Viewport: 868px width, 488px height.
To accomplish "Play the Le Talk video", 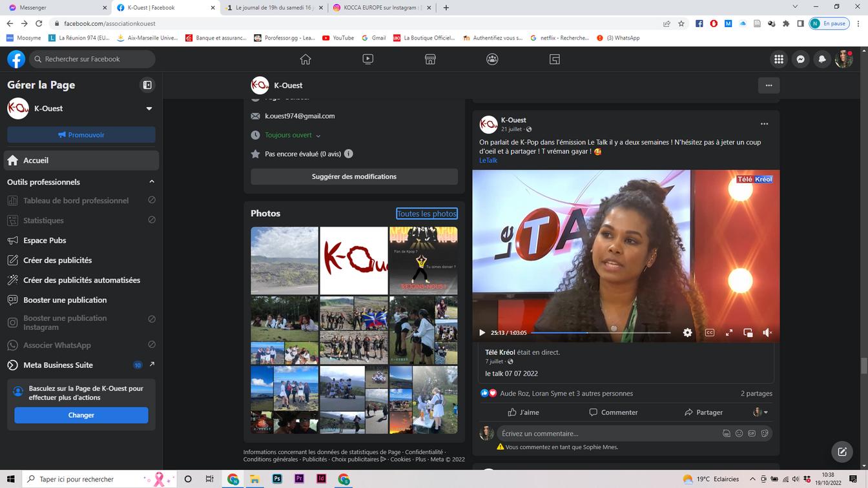I will 482,332.
